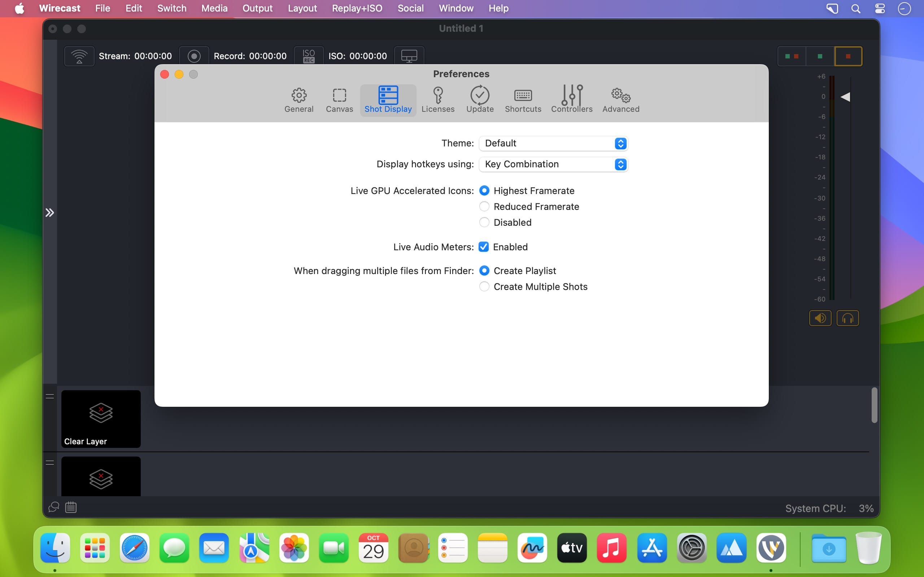Select Reduced Framerate radio option

pos(484,206)
